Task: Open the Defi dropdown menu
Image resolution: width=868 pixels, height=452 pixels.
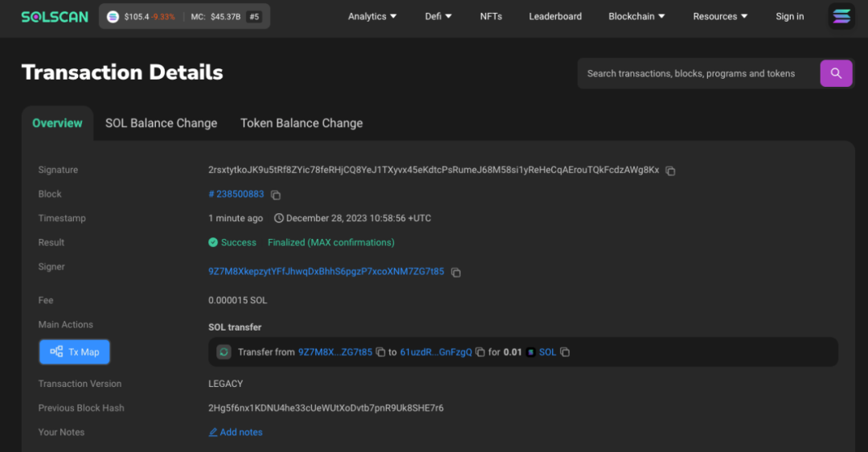Action: point(438,16)
